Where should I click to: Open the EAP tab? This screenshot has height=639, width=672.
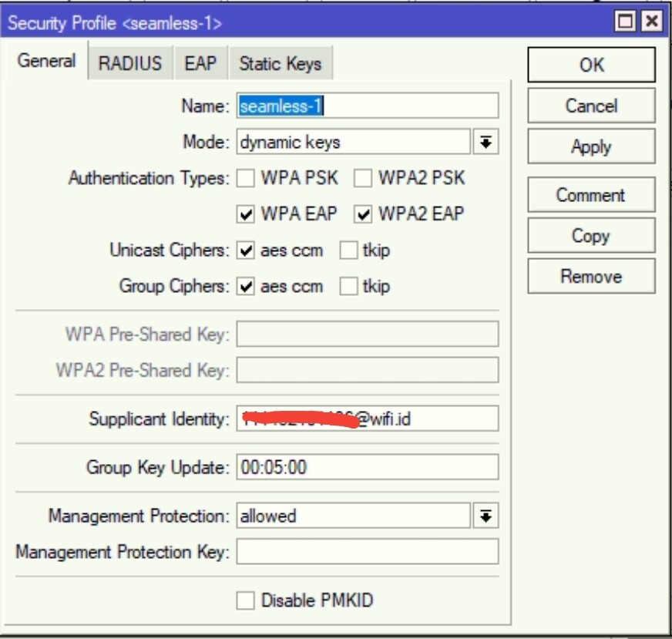tap(200, 64)
